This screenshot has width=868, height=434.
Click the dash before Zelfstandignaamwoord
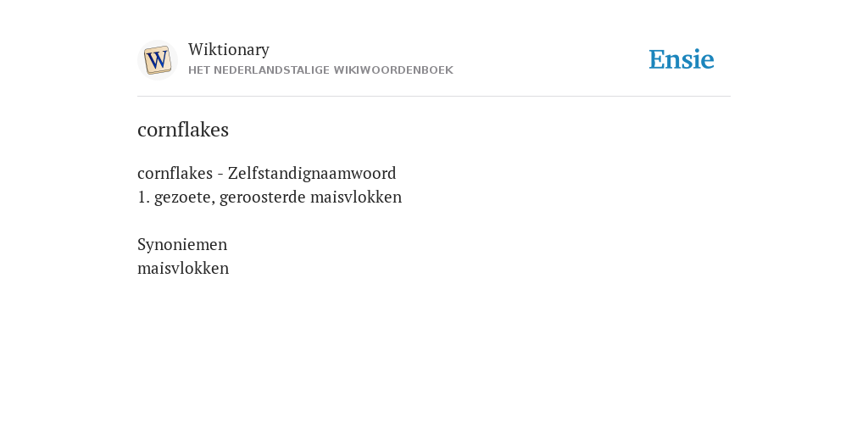(220, 174)
